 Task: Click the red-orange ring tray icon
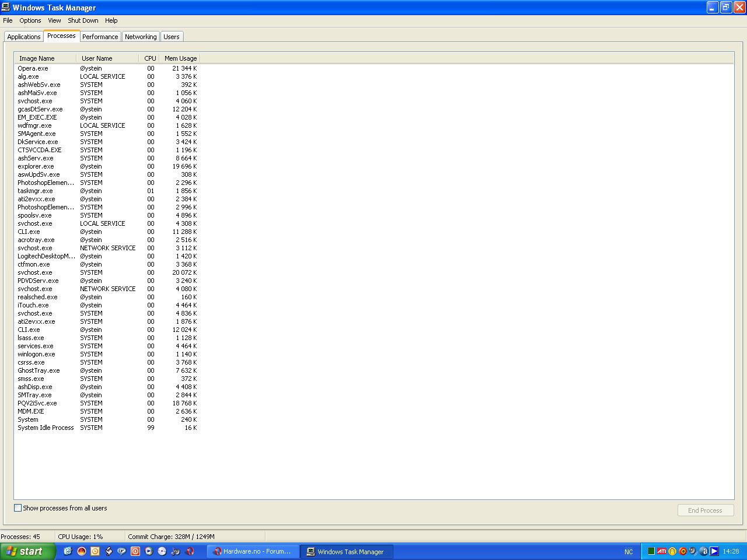click(683, 551)
